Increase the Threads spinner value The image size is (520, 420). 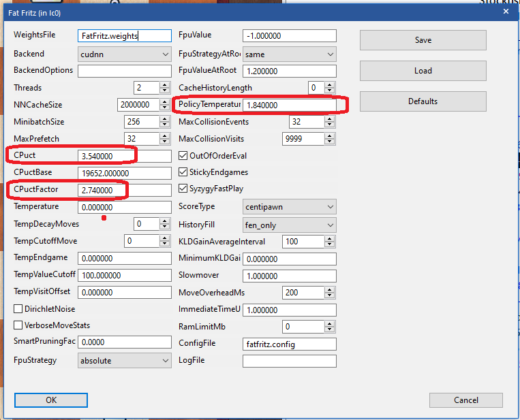point(165,84)
